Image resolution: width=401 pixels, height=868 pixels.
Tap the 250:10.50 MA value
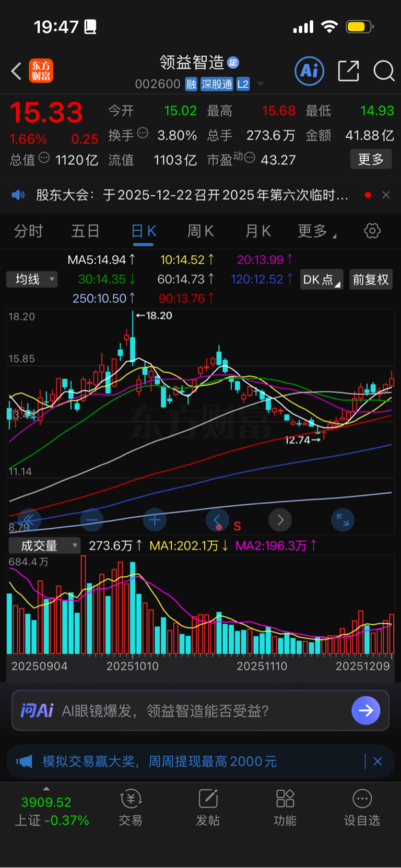point(104,298)
